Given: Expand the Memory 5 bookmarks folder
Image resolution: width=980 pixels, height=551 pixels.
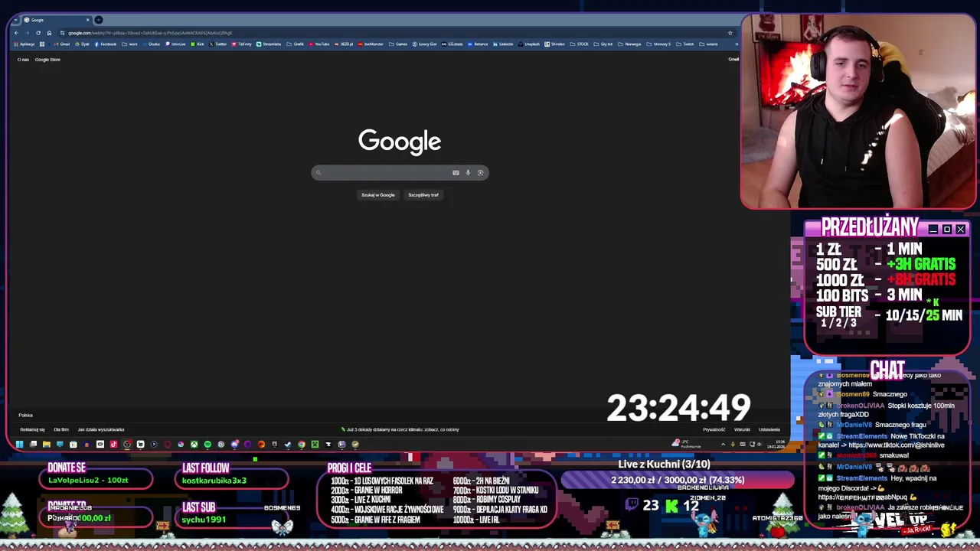Looking at the screenshot, I should point(658,44).
